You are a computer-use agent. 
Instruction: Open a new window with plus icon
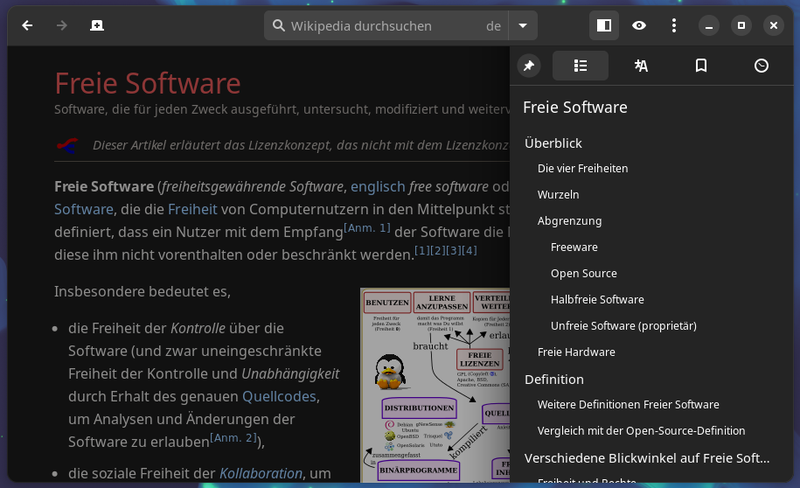pos(97,26)
